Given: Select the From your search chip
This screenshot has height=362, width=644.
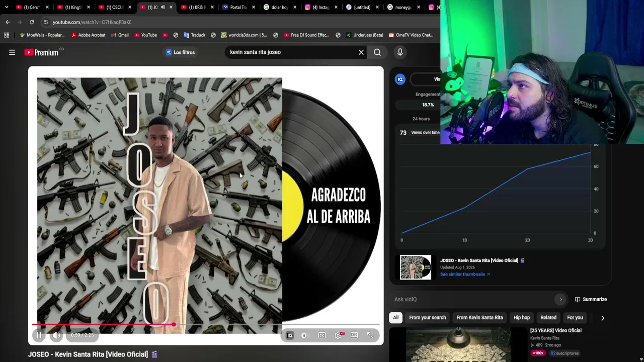Looking at the screenshot, I should [x=428, y=318].
